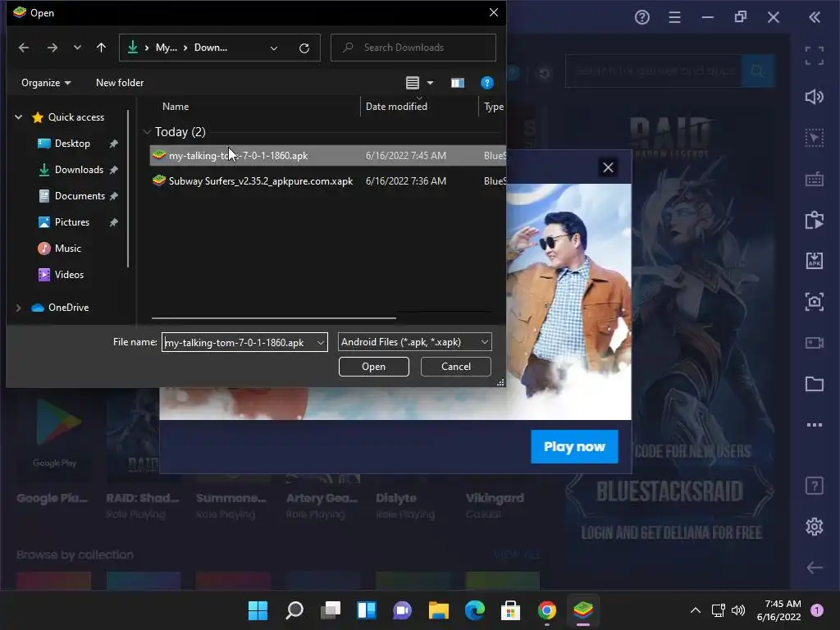This screenshot has width=840, height=630.
Task: Open the File name combo box dropdown
Action: (x=321, y=342)
